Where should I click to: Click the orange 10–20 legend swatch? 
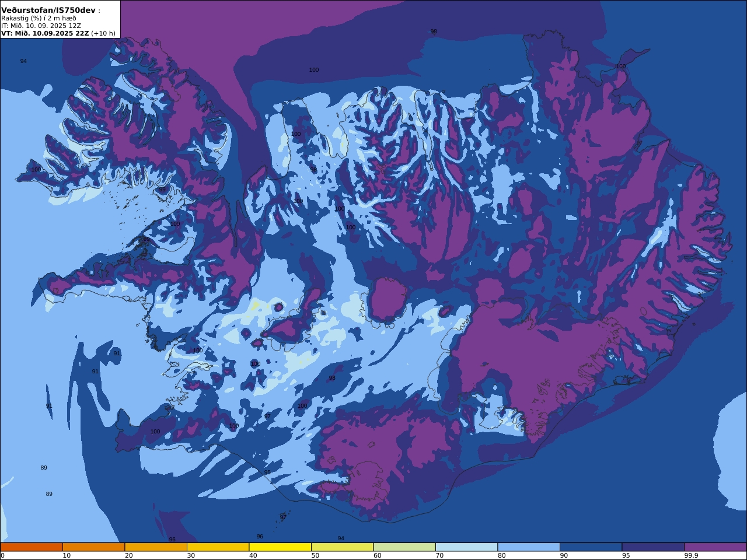click(x=93, y=547)
